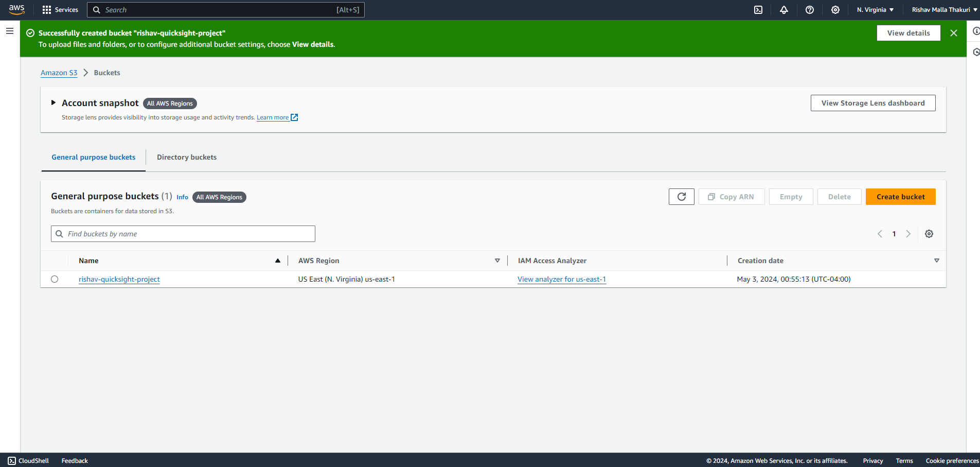Click the Learn more external link icon
Image resolution: width=980 pixels, height=467 pixels.
pos(294,117)
